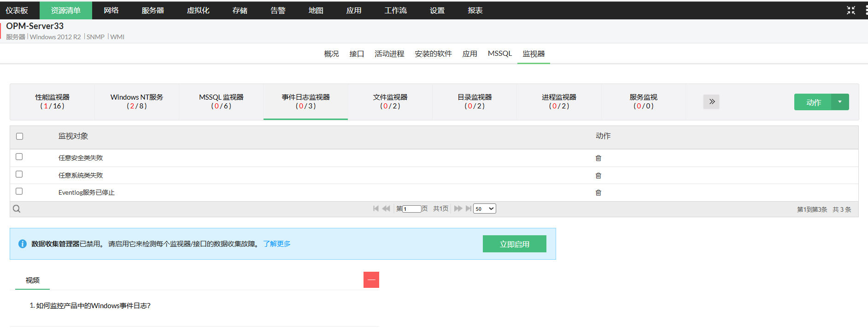Check the 任意安全类失败 row checkbox

[x=19, y=157]
